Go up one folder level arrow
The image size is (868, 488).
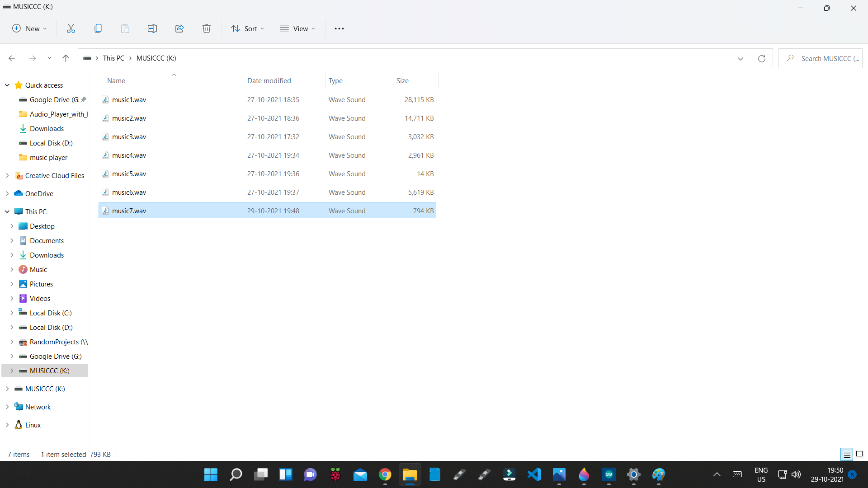[66, 58]
